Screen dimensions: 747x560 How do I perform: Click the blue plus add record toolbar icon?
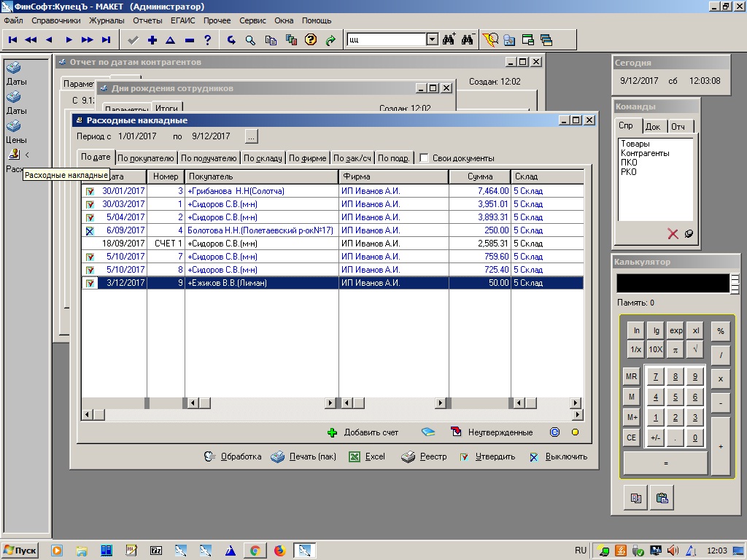click(152, 40)
